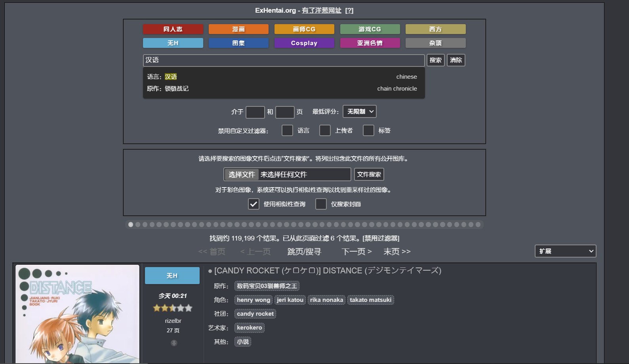Click the torrent download icon under rizelbr
The image size is (629, 364).
174,343
